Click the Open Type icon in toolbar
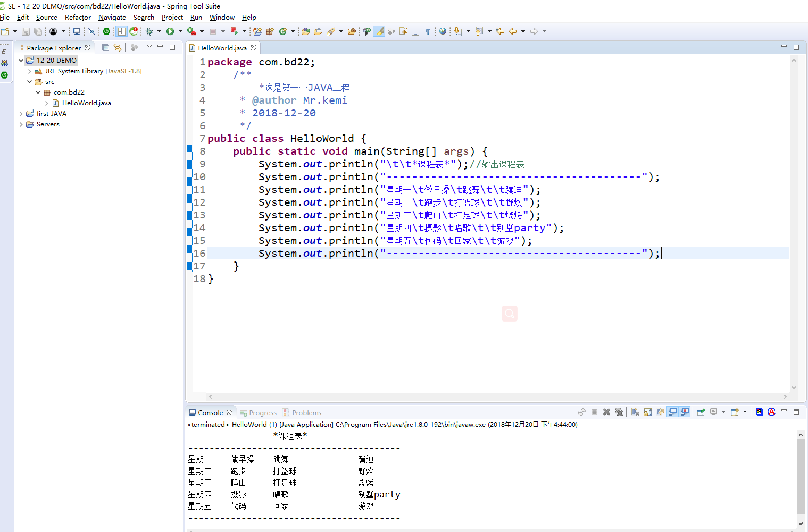Viewport: 808px width, 532px height. tap(306, 31)
